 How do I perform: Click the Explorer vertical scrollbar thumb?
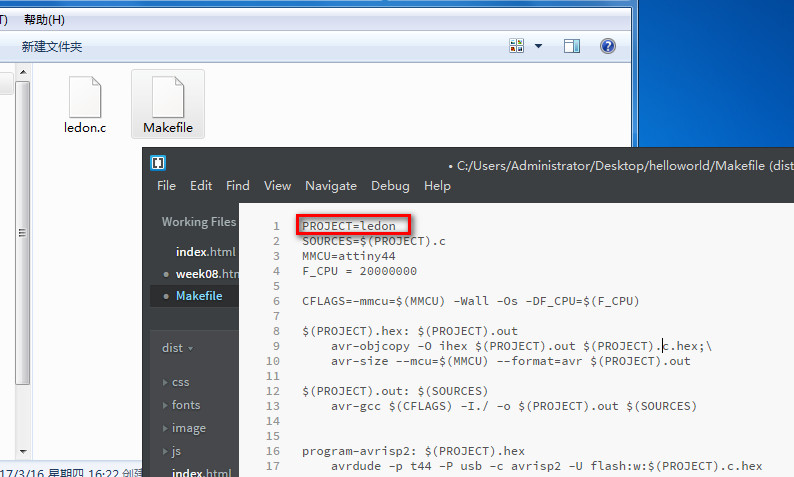point(22,232)
